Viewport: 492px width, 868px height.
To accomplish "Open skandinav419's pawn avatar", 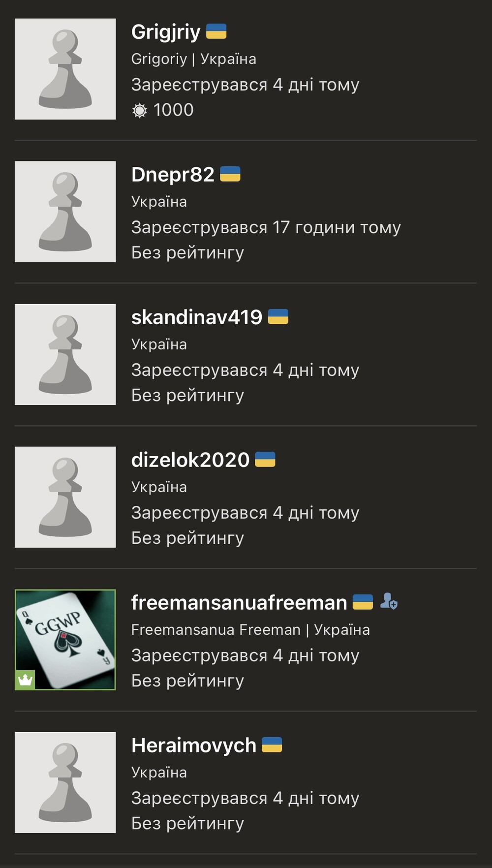I will point(65,354).
